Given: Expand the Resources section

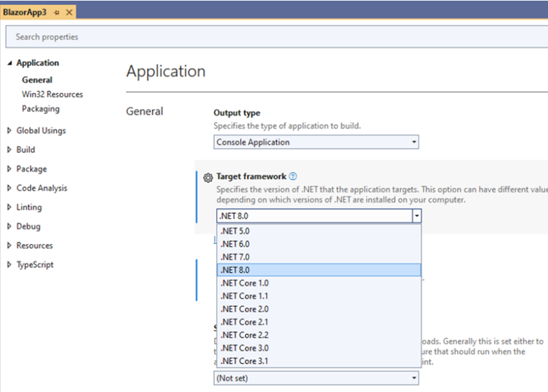Looking at the screenshot, I should pos(9,245).
